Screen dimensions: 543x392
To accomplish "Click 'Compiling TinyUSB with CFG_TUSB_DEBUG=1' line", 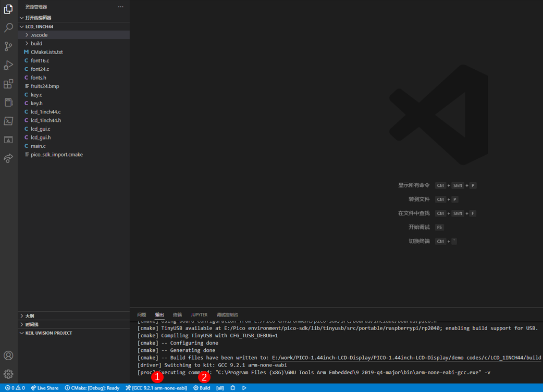I will (207, 336).
